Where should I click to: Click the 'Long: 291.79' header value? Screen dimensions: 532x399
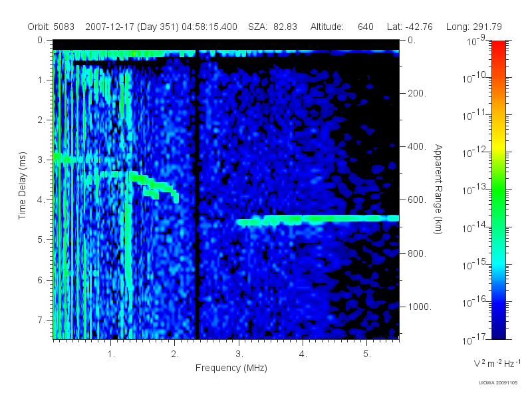click(473, 27)
